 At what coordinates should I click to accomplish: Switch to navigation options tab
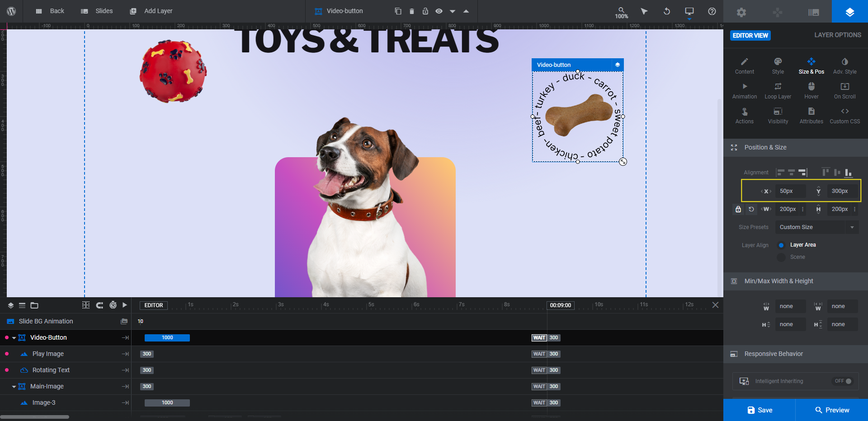click(x=778, y=12)
